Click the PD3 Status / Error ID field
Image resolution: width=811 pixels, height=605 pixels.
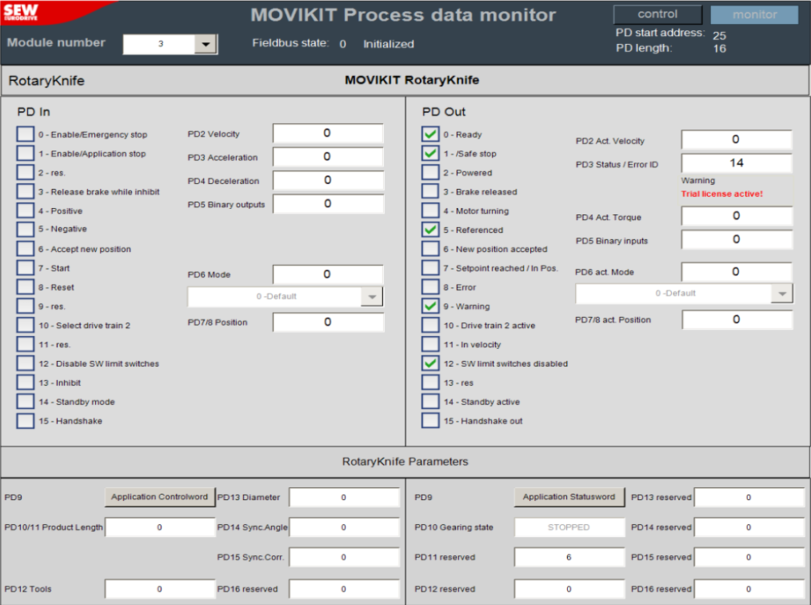(736, 163)
